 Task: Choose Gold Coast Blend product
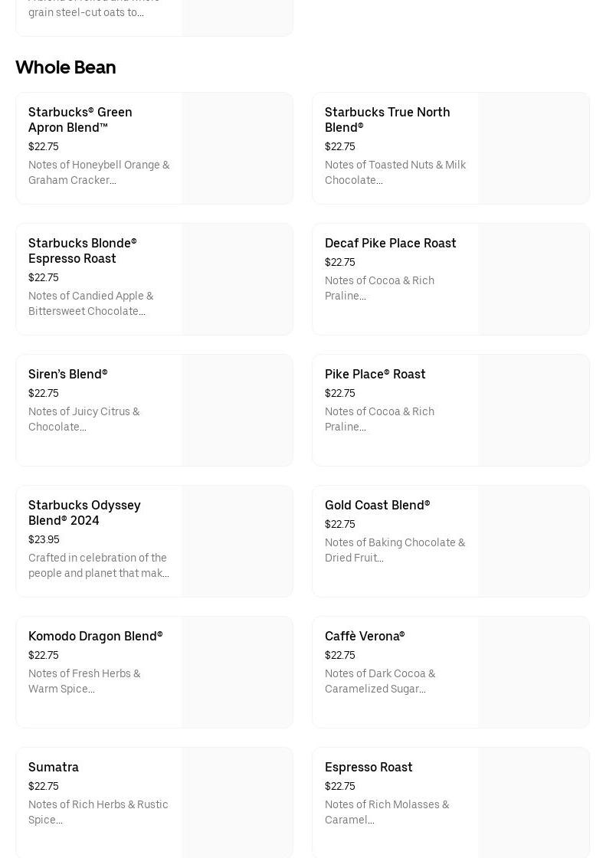(x=377, y=505)
